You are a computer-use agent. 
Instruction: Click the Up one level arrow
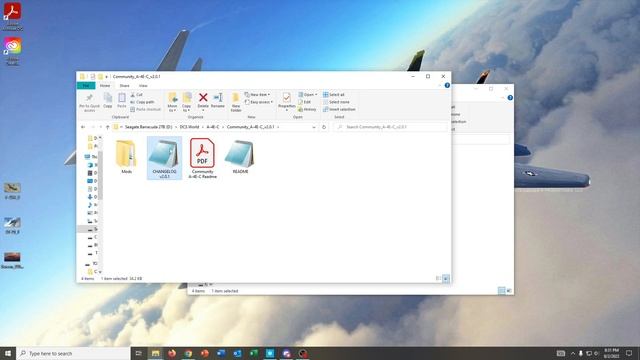coord(107,127)
